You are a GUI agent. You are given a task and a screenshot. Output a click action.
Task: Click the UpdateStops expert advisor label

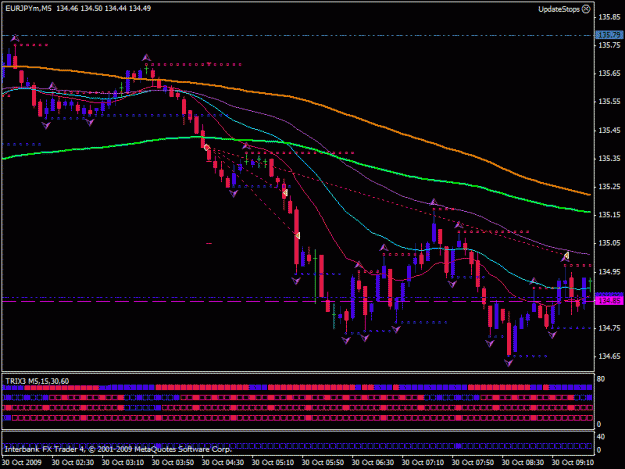(x=559, y=9)
